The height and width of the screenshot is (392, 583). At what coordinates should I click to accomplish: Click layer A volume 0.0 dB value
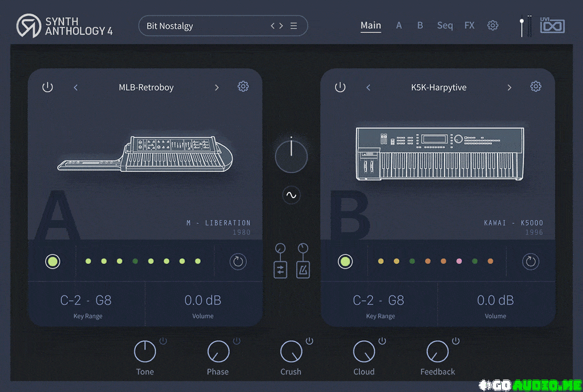click(203, 300)
